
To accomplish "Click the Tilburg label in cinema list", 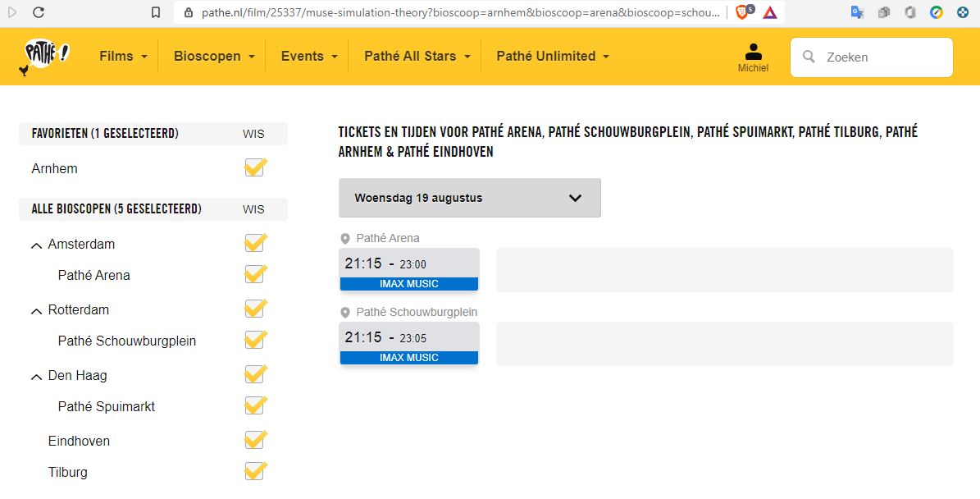I will point(67,472).
